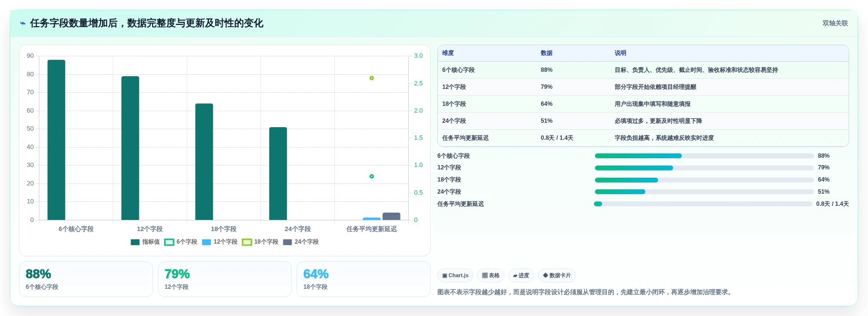Click the 6个核心字段 bar in chart

click(56, 140)
